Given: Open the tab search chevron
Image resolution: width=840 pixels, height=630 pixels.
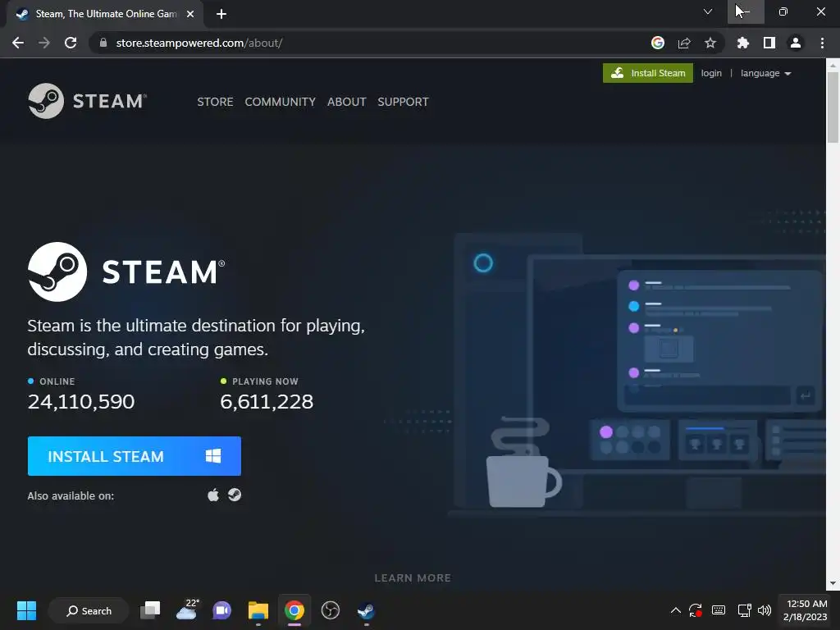Looking at the screenshot, I should tap(708, 11).
